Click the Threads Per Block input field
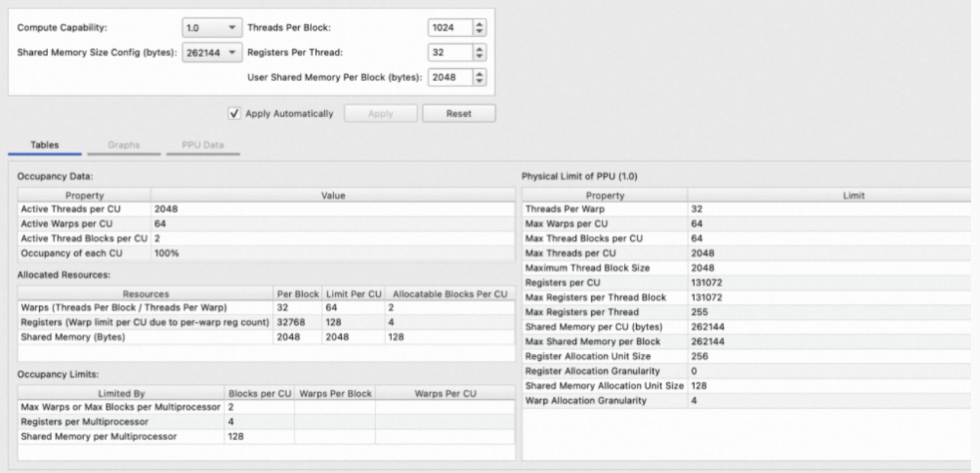980x473 pixels. click(450, 28)
